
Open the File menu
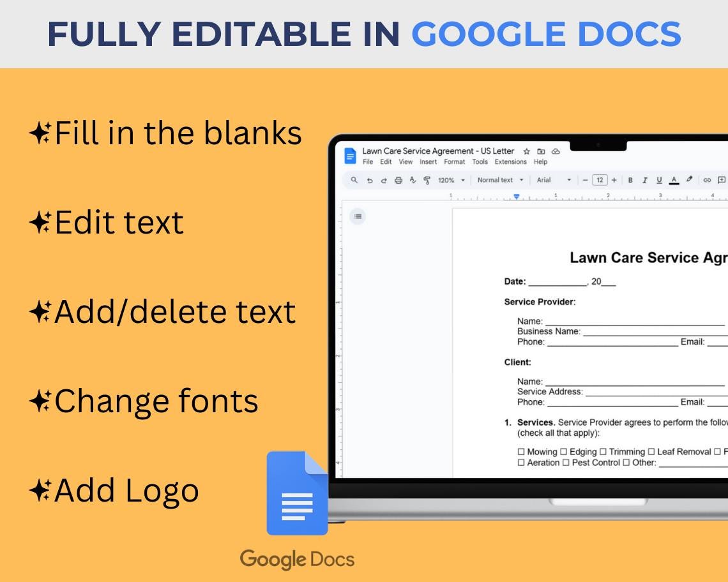368,162
